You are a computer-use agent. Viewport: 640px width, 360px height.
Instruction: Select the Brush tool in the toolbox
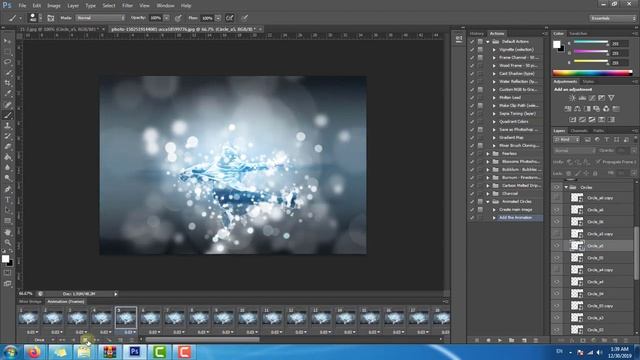7,116
